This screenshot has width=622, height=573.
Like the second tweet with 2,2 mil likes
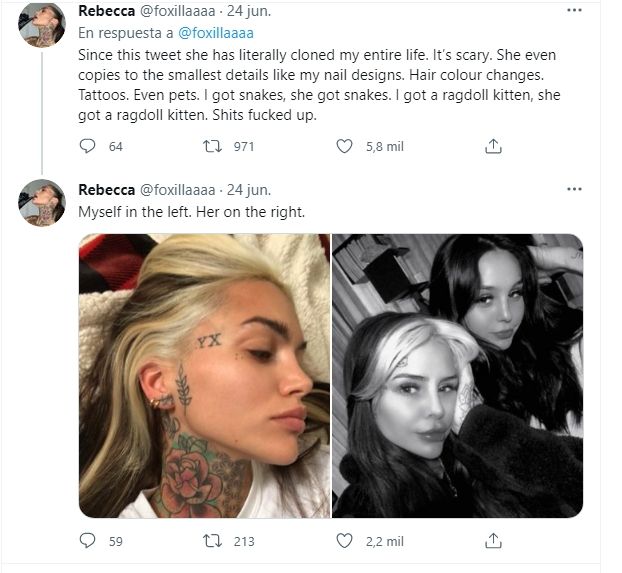point(344,541)
